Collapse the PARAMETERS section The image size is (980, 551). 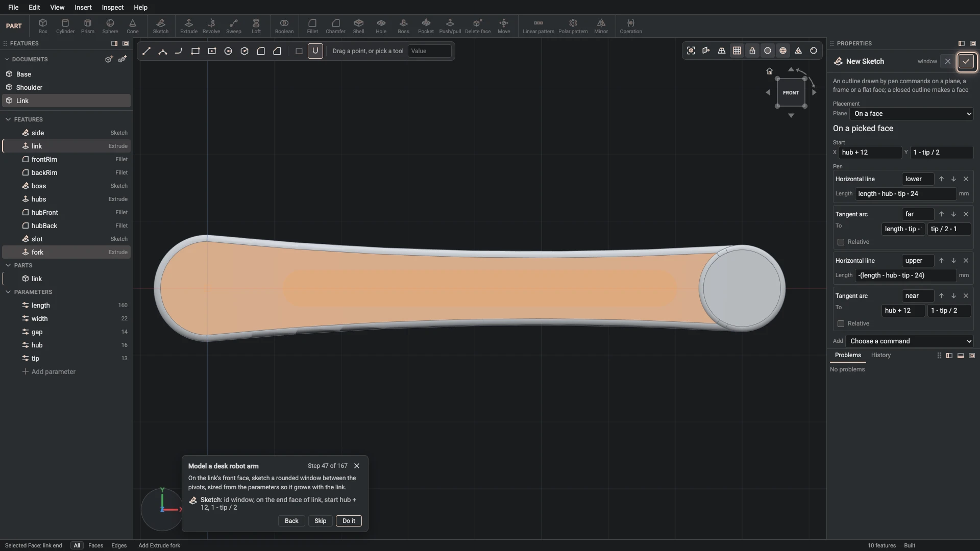8,292
